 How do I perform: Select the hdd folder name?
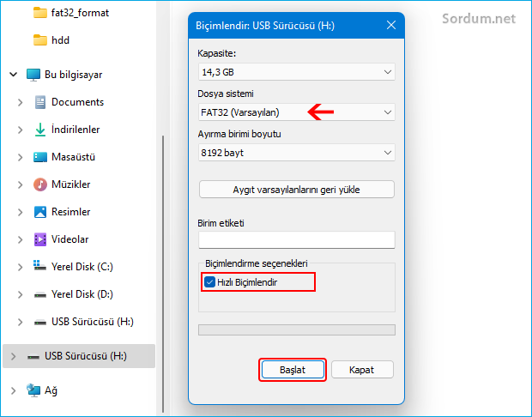[x=60, y=40]
